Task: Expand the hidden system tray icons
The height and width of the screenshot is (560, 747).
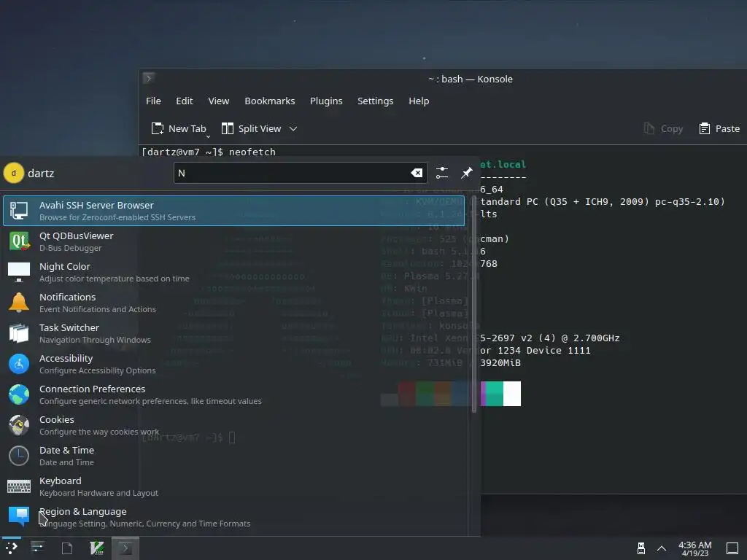Action: coord(662,548)
